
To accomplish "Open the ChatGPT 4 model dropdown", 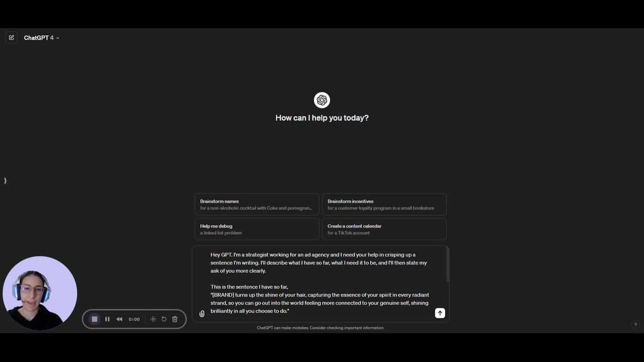I will (x=41, y=38).
